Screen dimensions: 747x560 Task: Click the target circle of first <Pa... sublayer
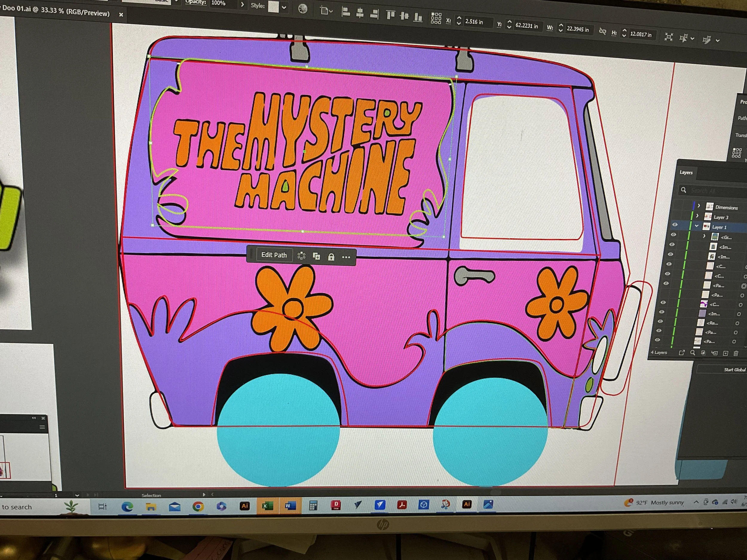(743, 286)
